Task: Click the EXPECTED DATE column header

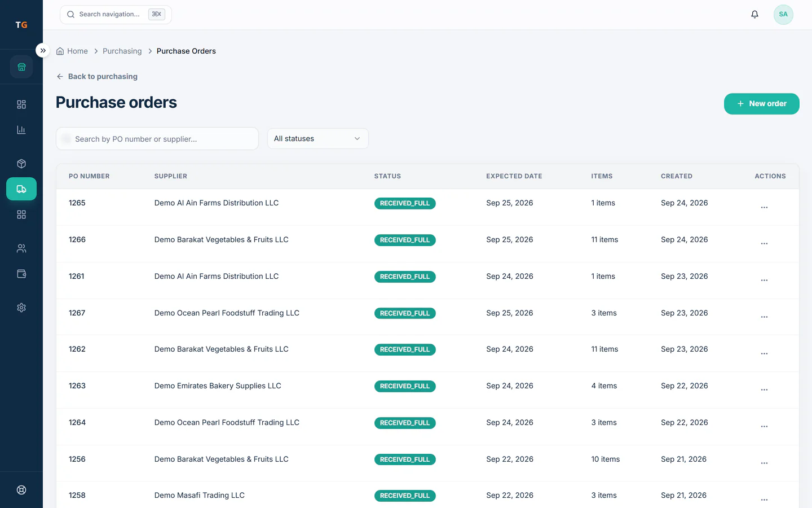Action: [x=514, y=176]
